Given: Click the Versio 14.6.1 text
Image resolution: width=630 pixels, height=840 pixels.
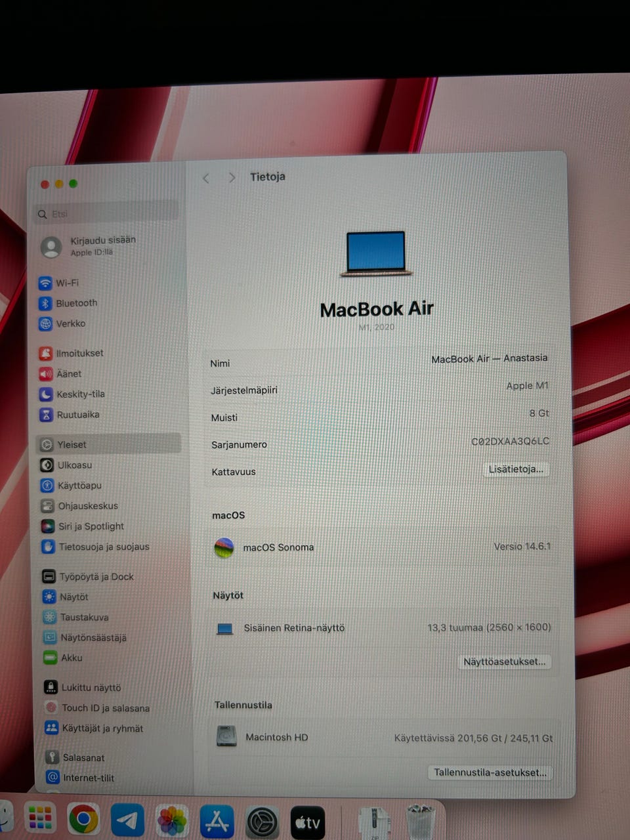Looking at the screenshot, I should click(522, 546).
